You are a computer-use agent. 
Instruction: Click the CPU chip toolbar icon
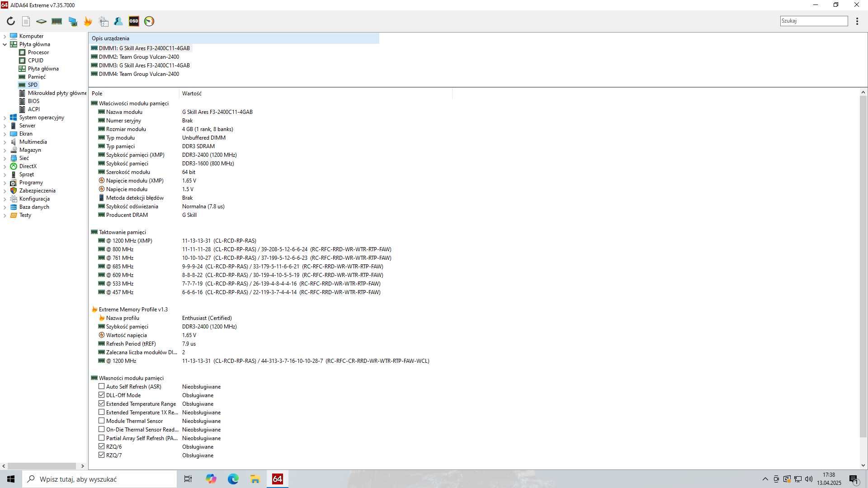click(x=41, y=21)
